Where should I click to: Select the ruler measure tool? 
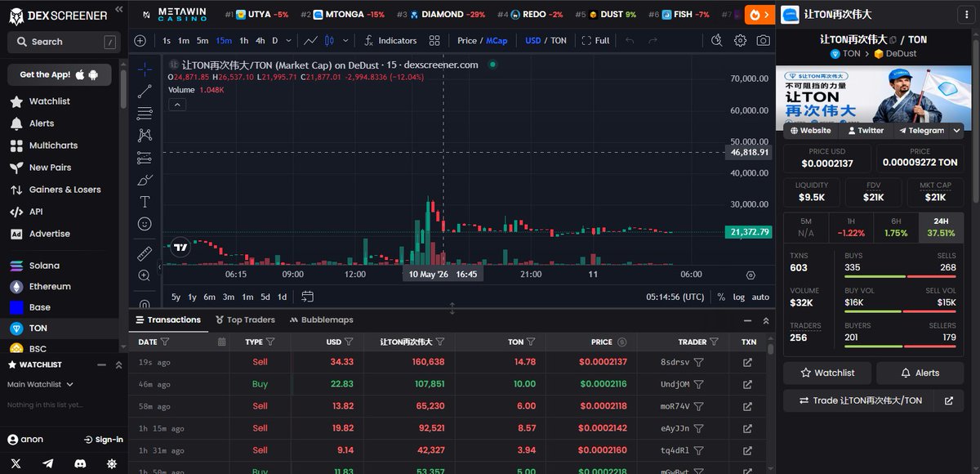[x=145, y=253]
